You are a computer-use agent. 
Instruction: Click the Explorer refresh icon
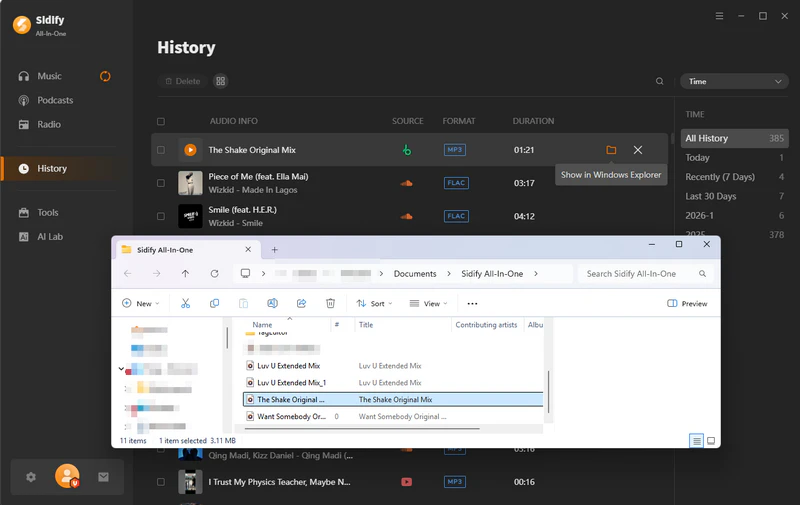(214, 273)
